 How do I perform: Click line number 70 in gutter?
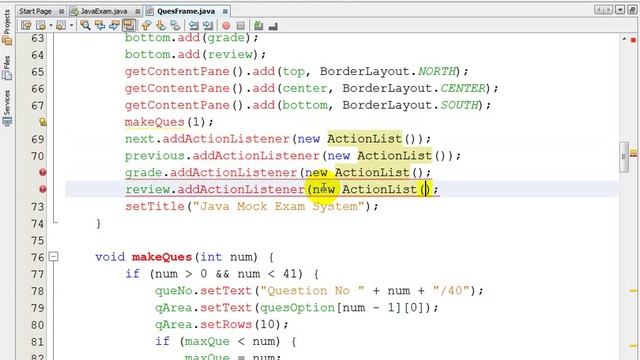point(38,156)
